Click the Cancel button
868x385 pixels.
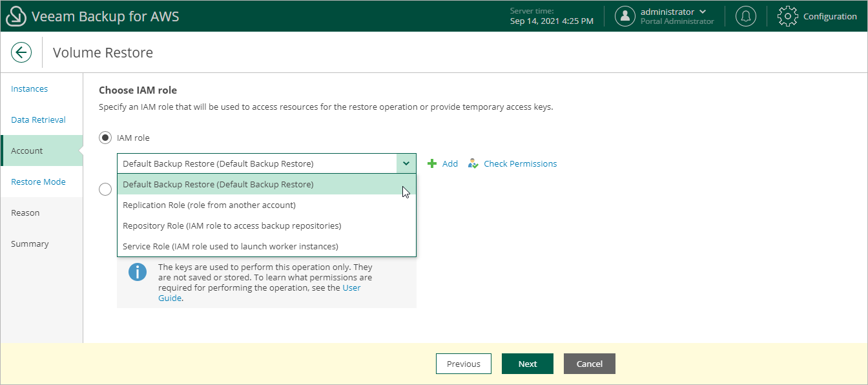pos(589,364)
